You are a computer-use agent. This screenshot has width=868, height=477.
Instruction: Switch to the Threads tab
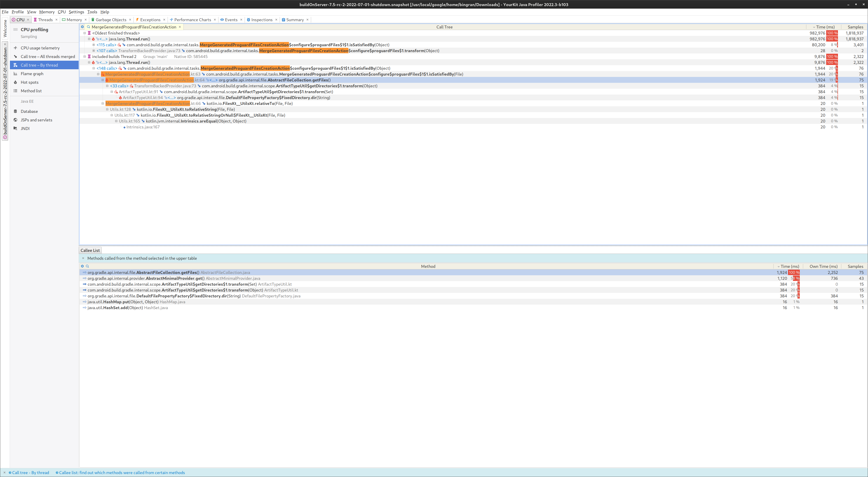coord(45,20)
